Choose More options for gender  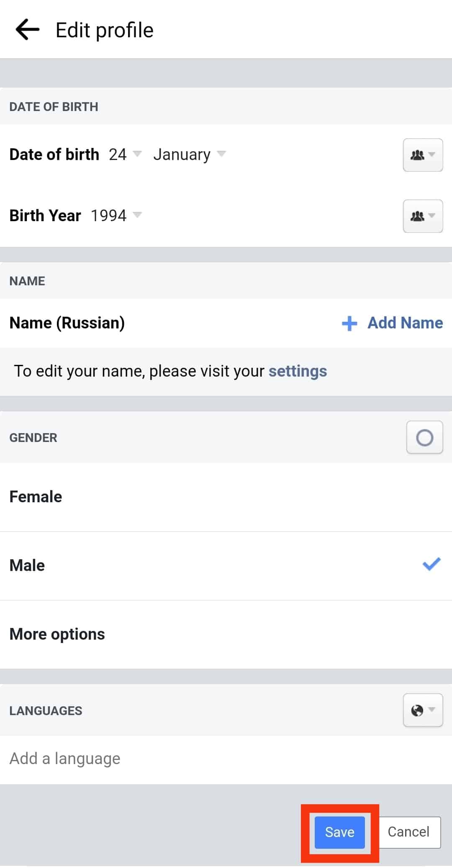57,634
